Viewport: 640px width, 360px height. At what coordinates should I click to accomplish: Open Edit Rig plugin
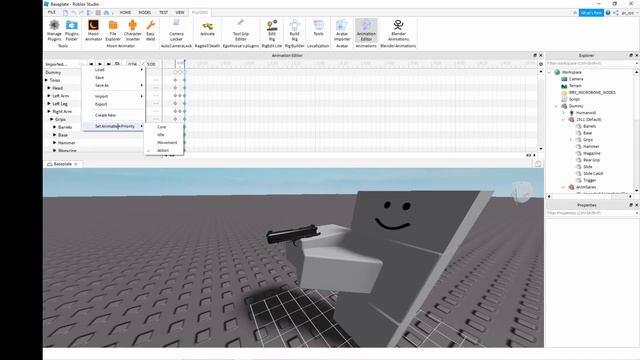(x=272, y=30)
